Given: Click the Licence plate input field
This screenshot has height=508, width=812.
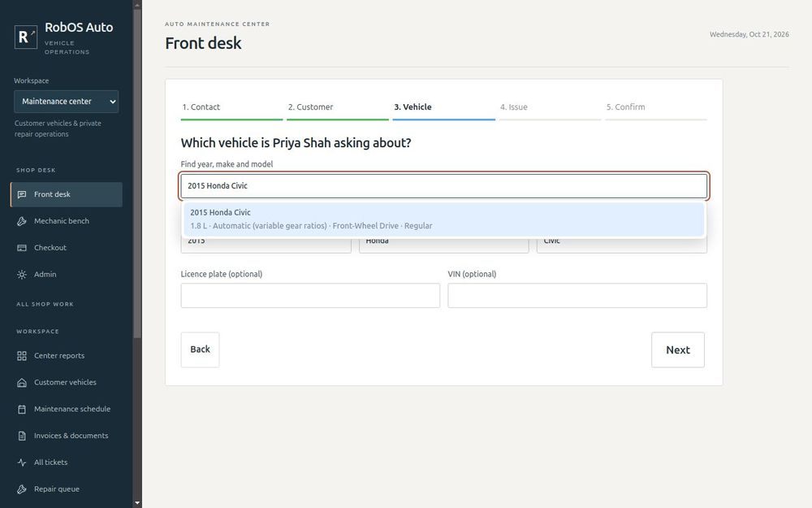Looking at the screenshot, I should [310, 296].
